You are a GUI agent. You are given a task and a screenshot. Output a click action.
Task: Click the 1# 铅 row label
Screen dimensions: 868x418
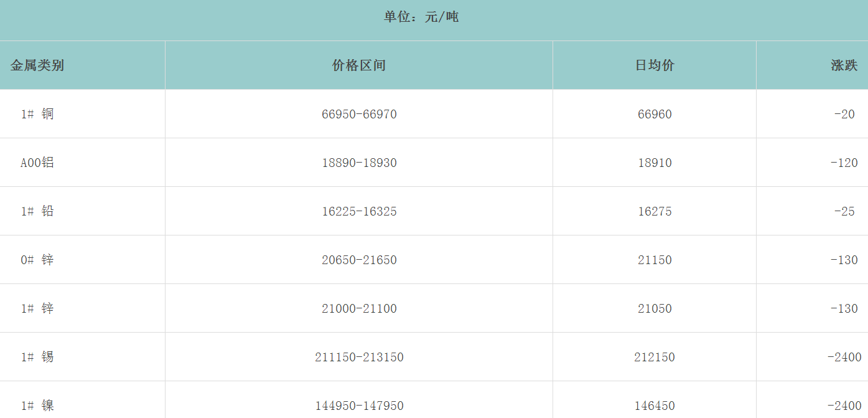coord(37,211)
